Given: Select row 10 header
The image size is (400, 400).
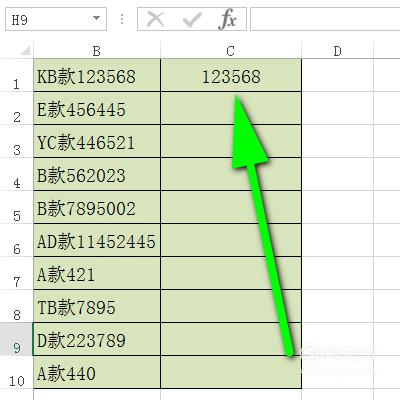Looking at the screenshot, I should [x=16, y=372].
